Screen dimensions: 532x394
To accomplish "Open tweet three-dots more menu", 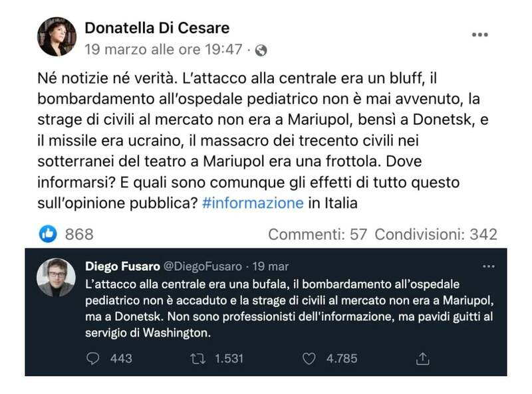I will click(x=488, y=266).
